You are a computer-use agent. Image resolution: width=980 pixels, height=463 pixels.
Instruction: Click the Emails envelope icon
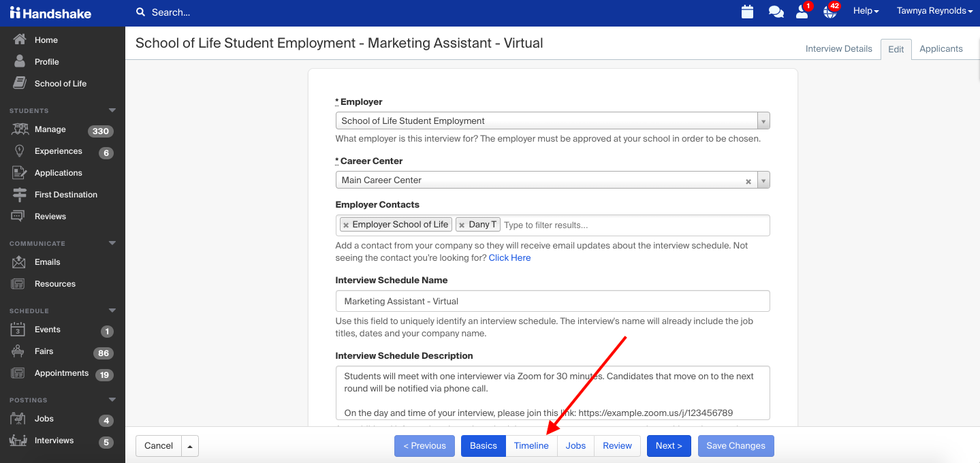pos(19,262)
